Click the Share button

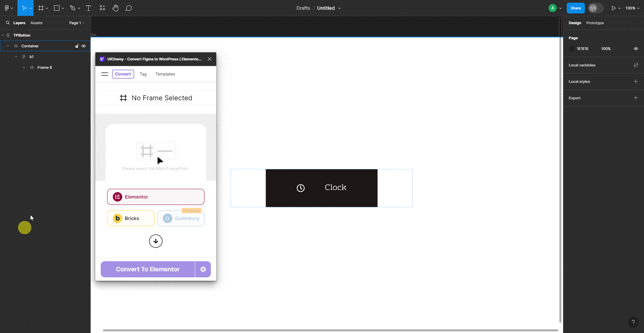click(x=576, y=8)
